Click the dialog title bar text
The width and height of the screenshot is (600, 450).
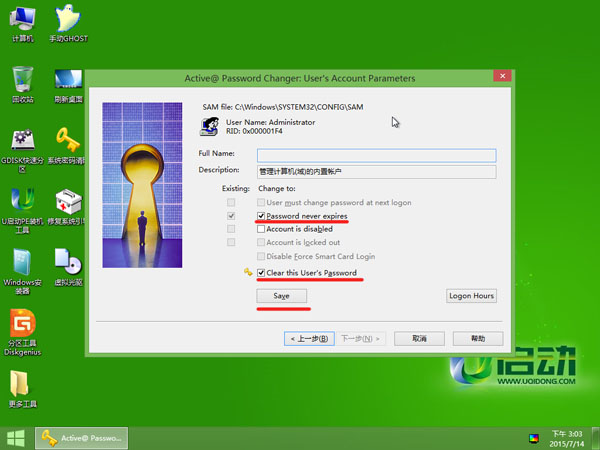tap(300, 78)
